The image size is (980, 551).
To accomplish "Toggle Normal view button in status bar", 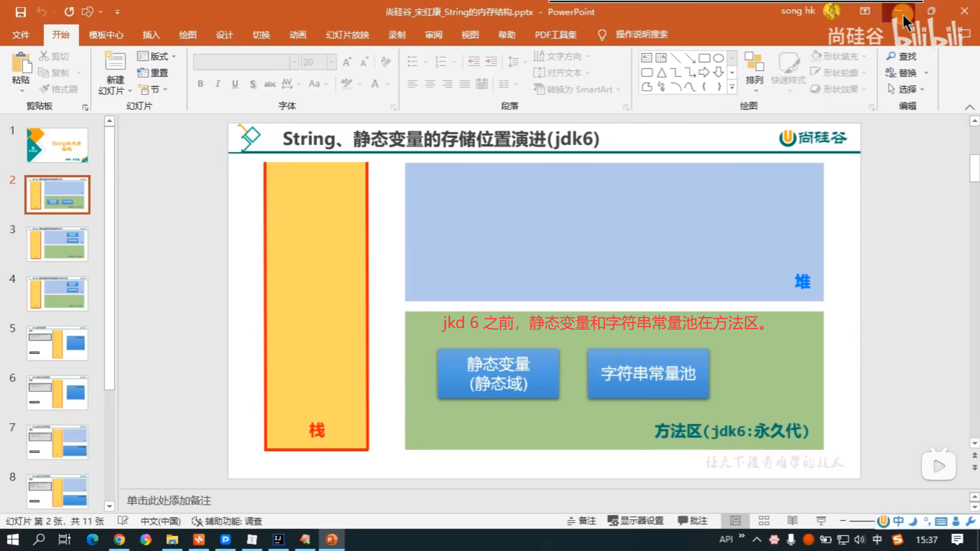I will click(735, 520).
